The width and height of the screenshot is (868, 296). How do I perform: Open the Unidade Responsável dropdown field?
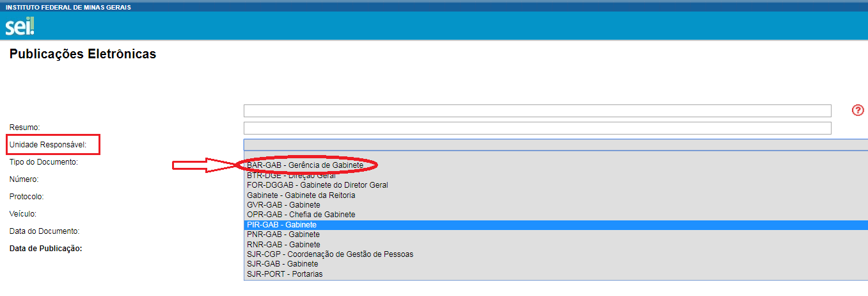pos(555,145)
